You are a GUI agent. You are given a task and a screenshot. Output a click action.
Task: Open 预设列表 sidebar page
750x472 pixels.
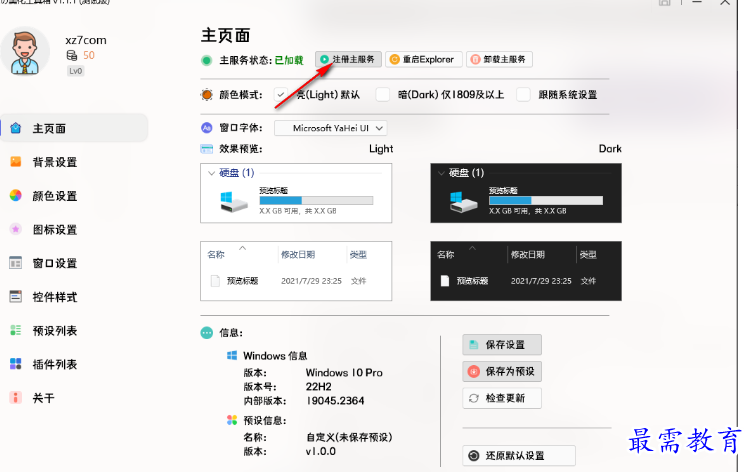coord(55,330)
